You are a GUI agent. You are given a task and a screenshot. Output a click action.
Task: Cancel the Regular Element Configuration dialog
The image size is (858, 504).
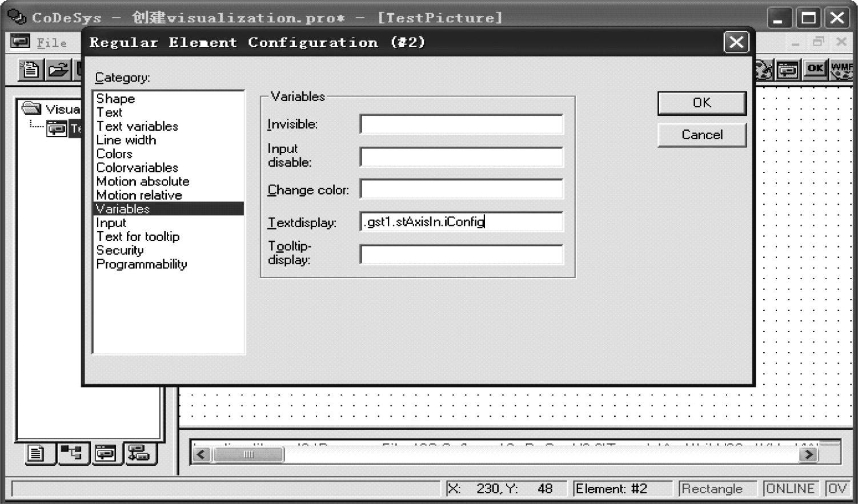(x=702, y=135)
